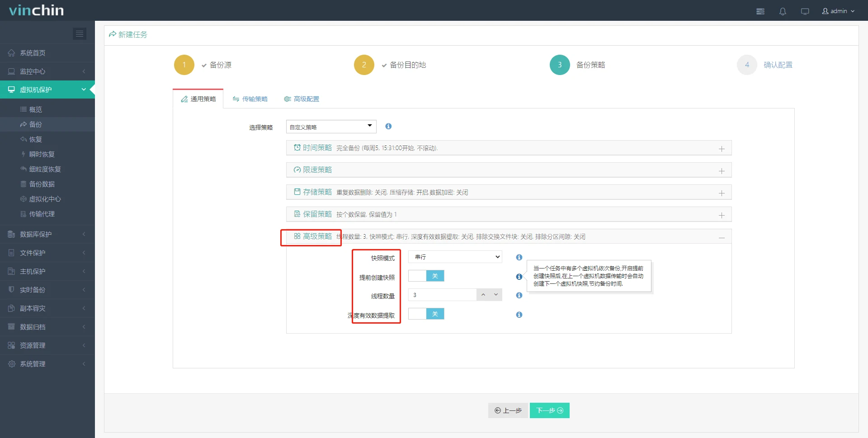
Task: Click 线程数量 input field
Action: (442, 295)
